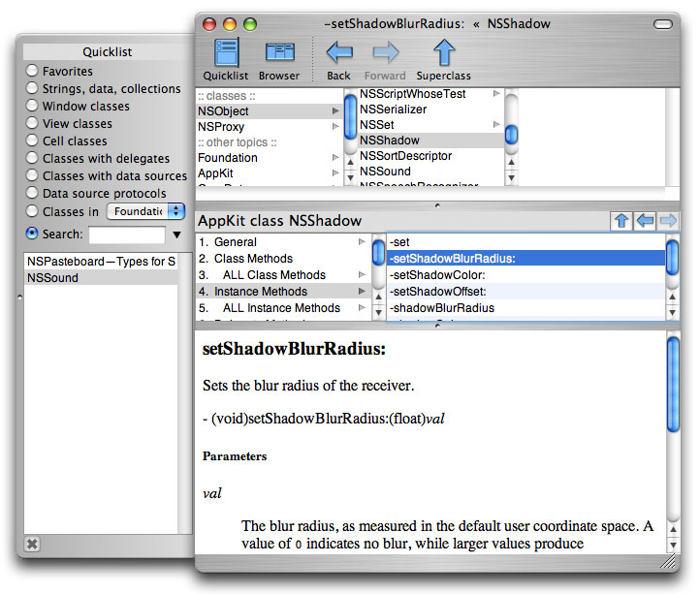Click the X icon at the Quicklist bottom
Image resolution: width=700 pixels, height=594 pixels.
tap(32, 544)
